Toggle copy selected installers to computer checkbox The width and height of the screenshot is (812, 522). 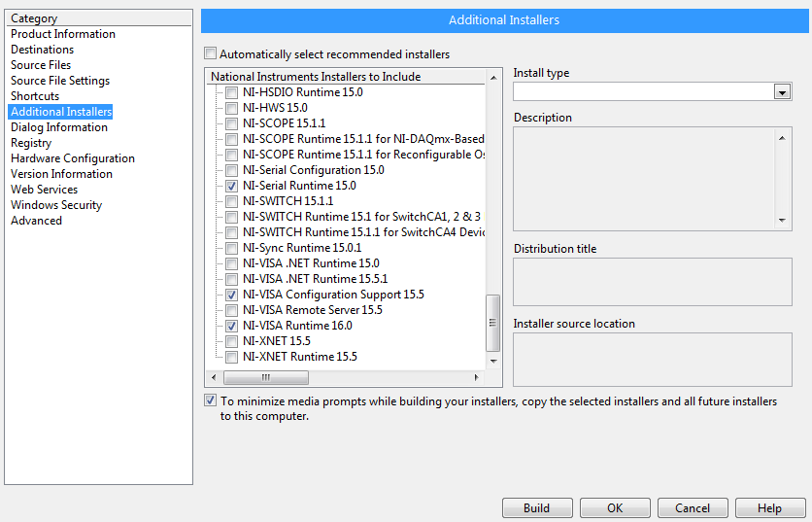(x=210, y=400)
